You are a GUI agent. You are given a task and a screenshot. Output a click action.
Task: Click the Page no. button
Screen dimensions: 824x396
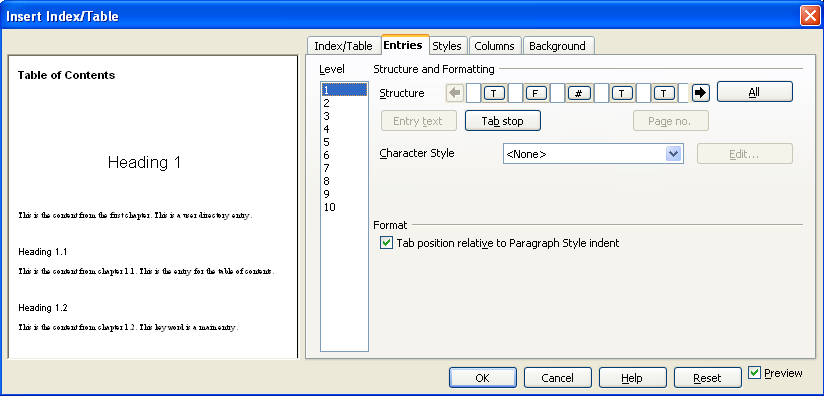coord(671,121)
